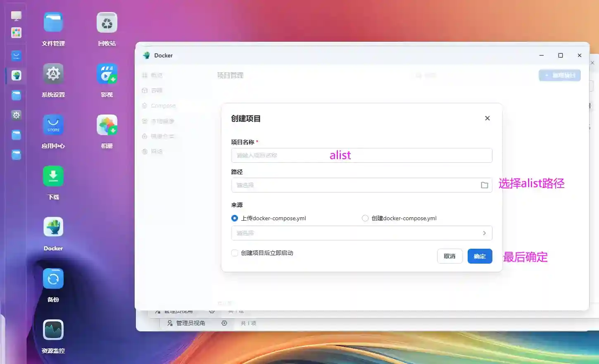599x364 pixels.
Task: Select 上传docker-compose.yml radio option
Action: point(235,218)
